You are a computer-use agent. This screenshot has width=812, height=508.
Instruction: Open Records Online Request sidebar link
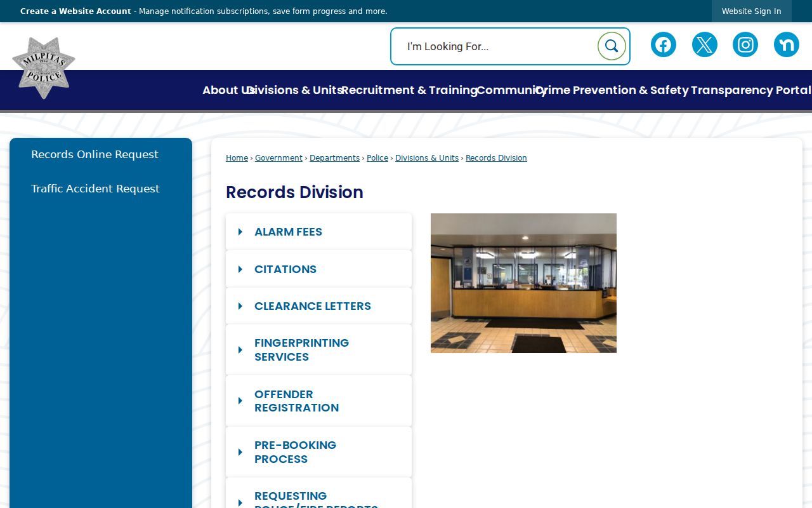tap(95, 154)
